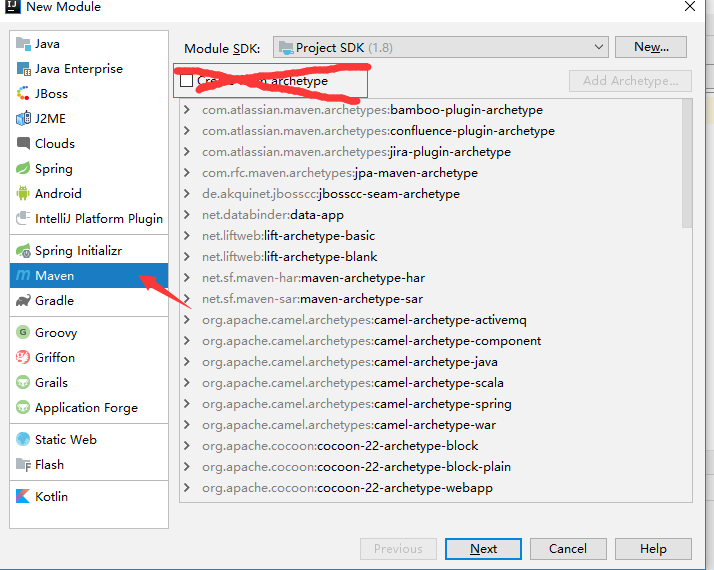Expand maven-archetype-har node
Screen dimensions: 714x570
click(187, 278)
